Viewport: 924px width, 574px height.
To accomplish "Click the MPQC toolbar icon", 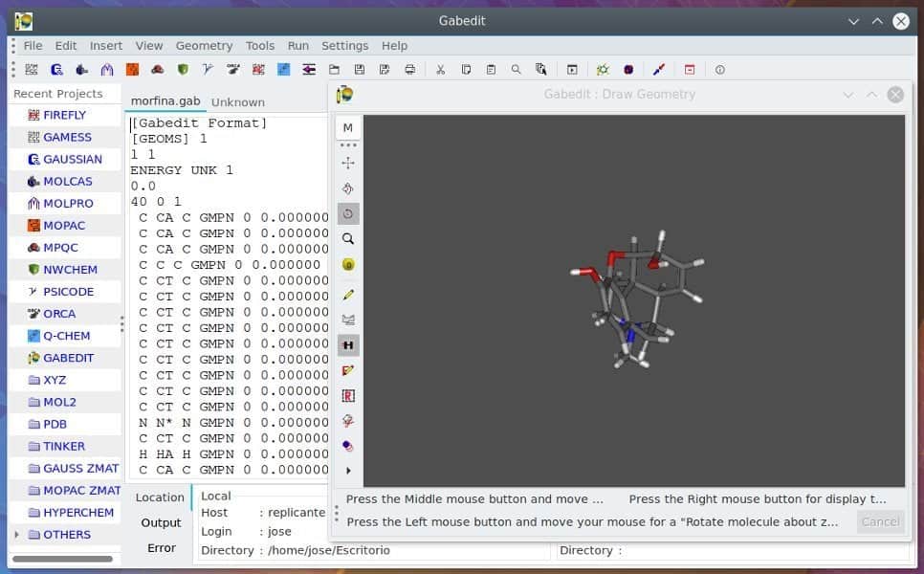I will coord(157,70).
